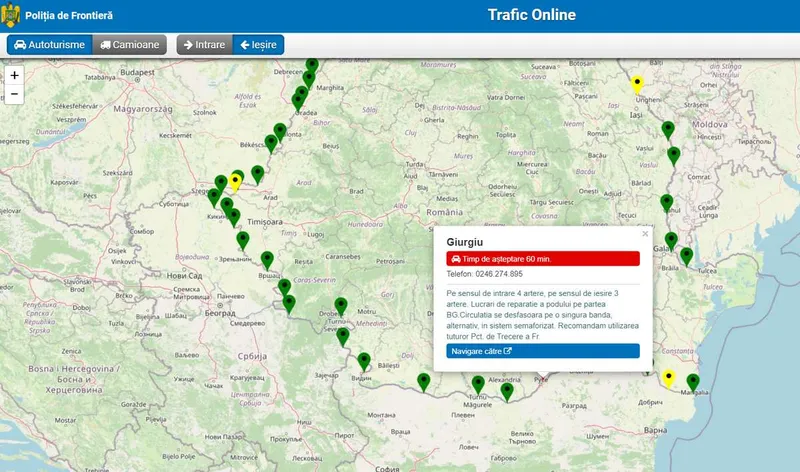The image size is (800, 472).
Task: Switch to Autoturisme vehicle type
Action: 49,45
